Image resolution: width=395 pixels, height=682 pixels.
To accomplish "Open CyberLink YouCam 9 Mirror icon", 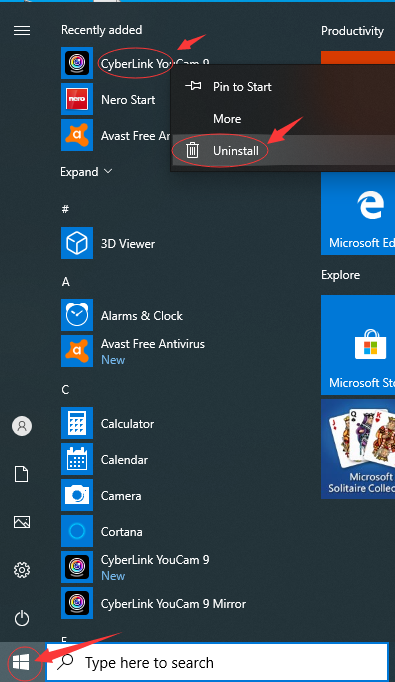I will click(77, 603).
